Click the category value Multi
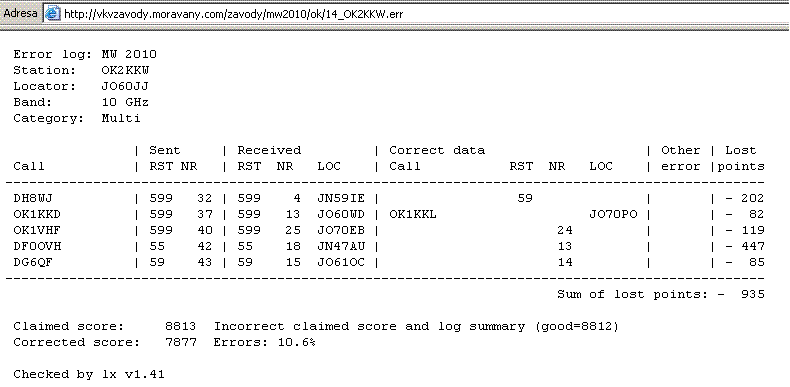 [121, 118]
